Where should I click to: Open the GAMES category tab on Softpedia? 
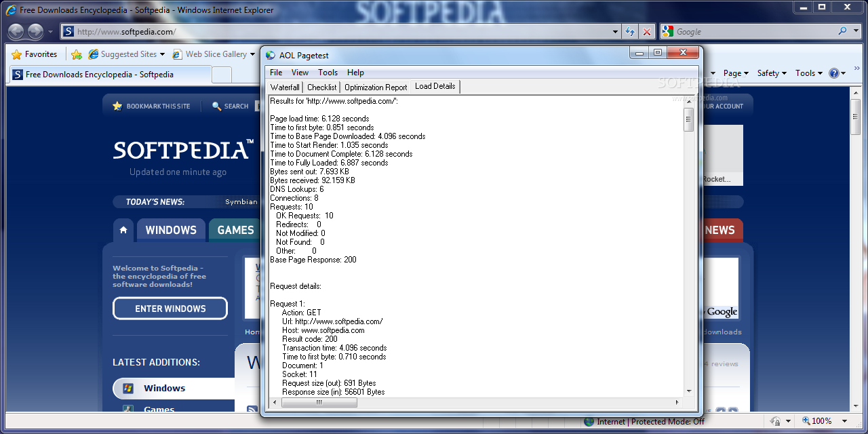[235, 230]
